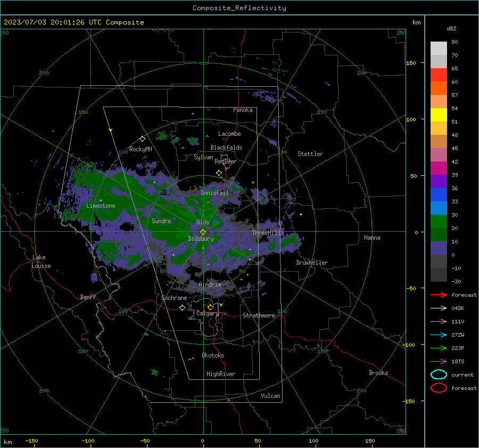Click the Strathmore city label
Viewport: 479px width, 448px height.
(259, 315)
